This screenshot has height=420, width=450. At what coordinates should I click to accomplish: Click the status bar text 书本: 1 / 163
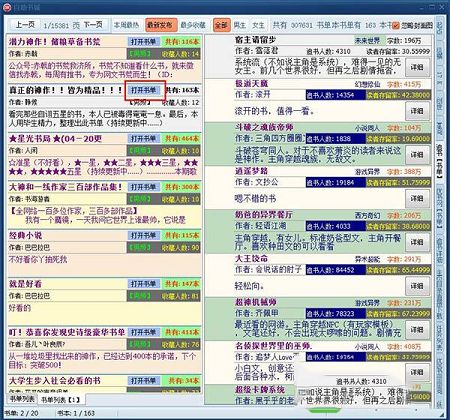coord(76,413)
